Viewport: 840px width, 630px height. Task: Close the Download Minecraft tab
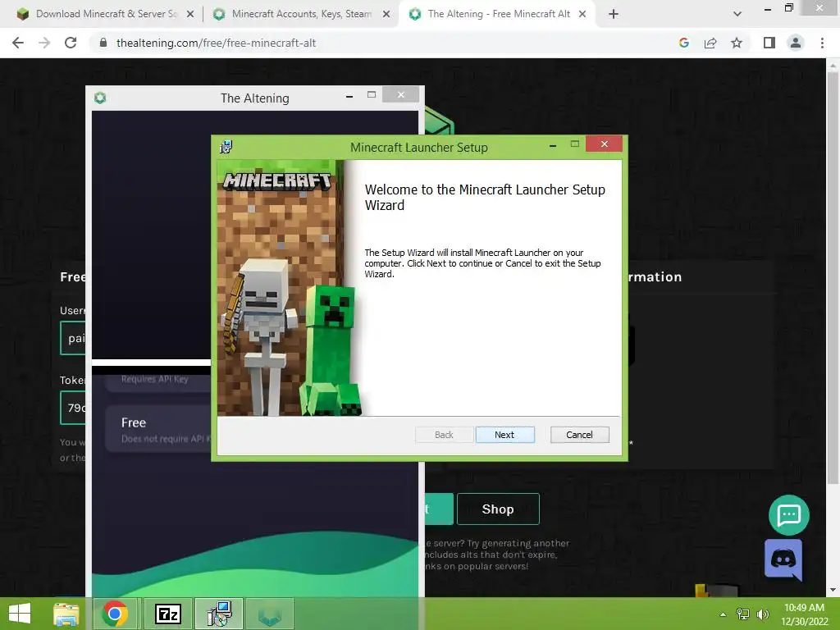tap(190, 15)
